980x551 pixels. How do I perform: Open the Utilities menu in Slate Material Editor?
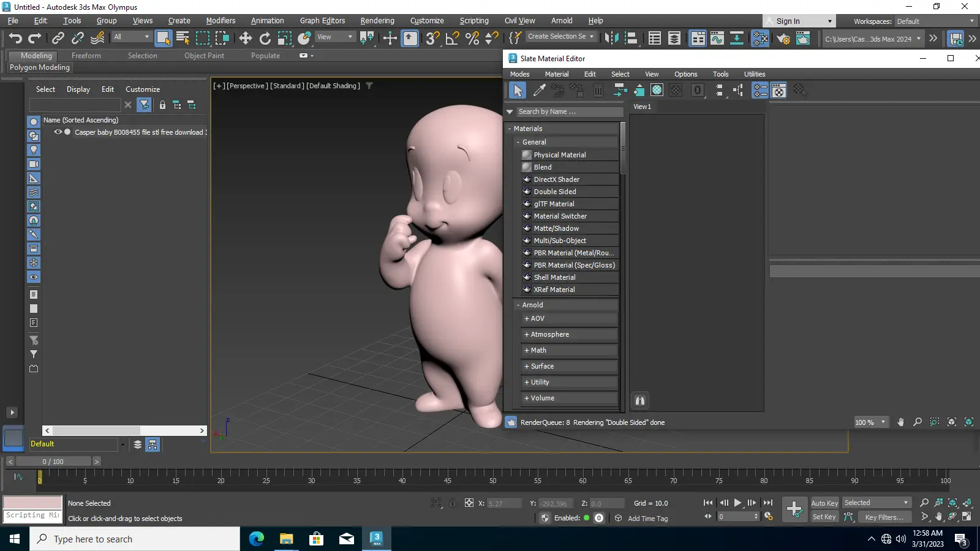point(754,74)
